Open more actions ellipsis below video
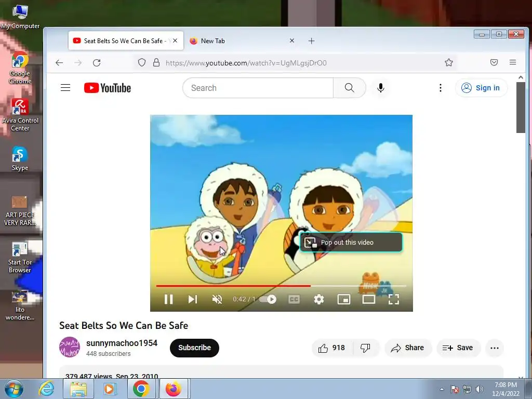The image size is (532, 399). 495,348
